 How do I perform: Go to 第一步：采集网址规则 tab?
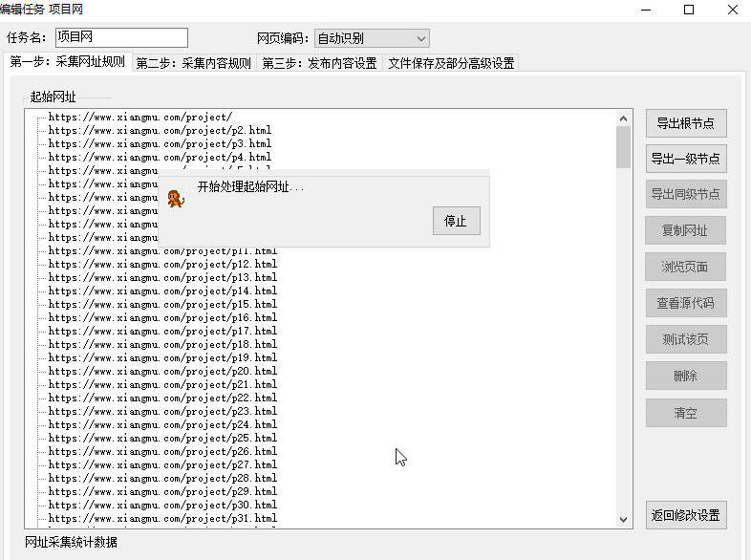(67, 62)
